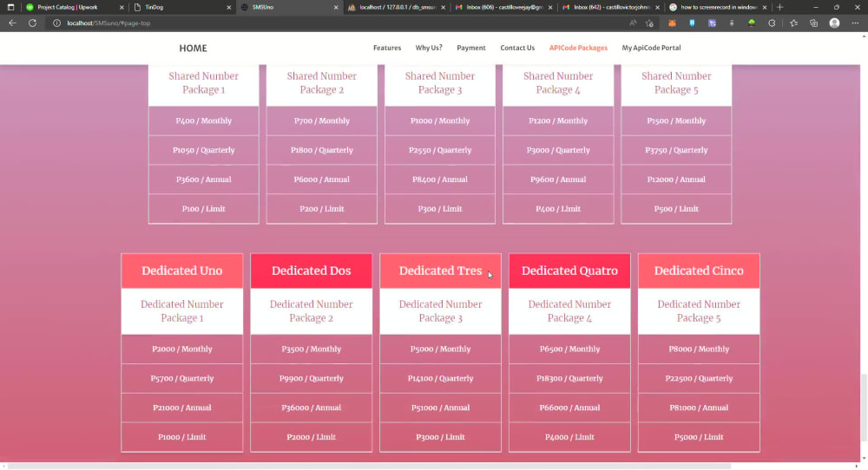The image size is (868, 470).
Task: Click the P22500 / Quarterly price row
Action: tap(699, 378)
